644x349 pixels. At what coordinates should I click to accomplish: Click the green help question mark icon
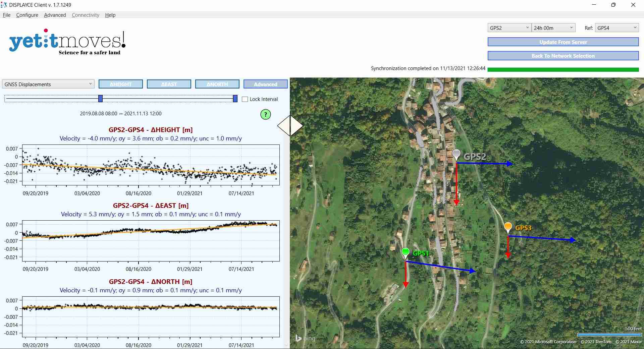pos(265,115)
